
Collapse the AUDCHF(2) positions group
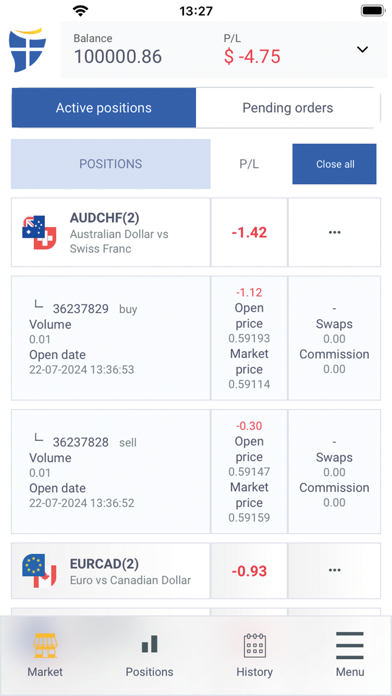[111, 232]
